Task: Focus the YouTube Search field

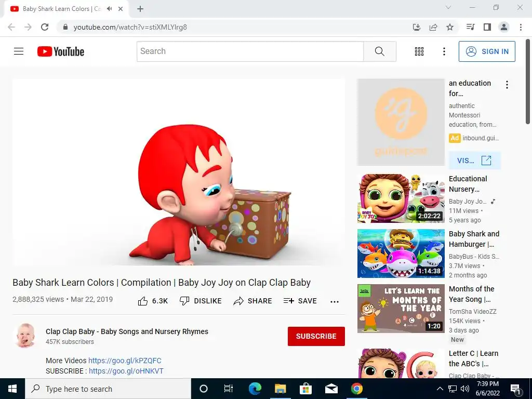Action: click(x=250, y=51)
